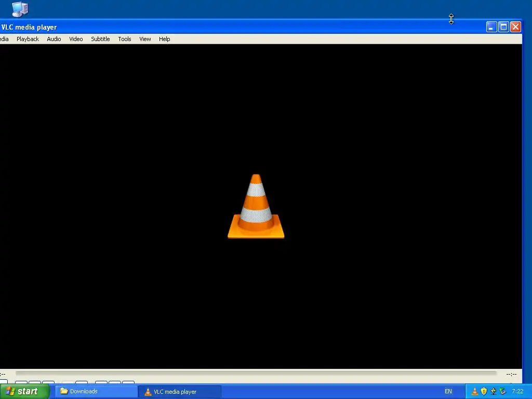
Task: Open the Video menu
Action: coord(76,39)
